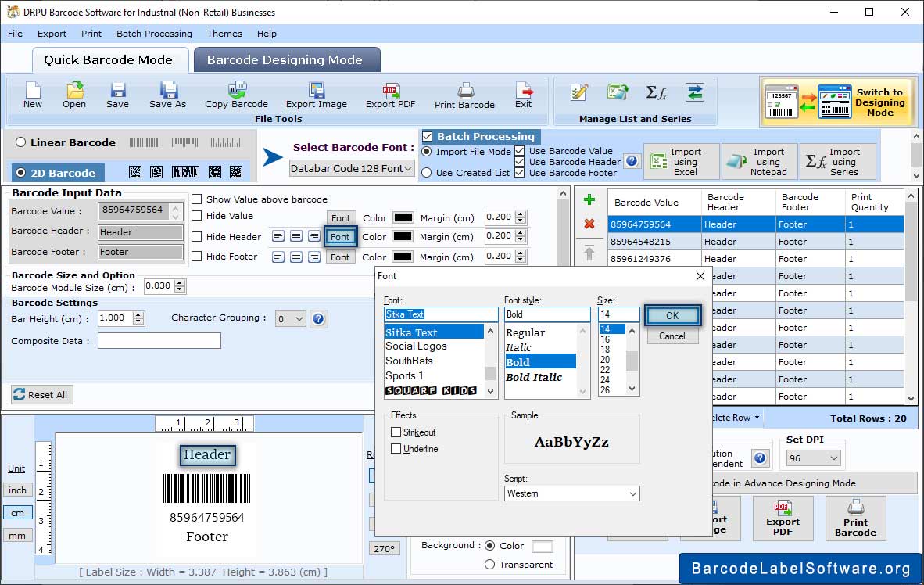Choose Bold Italic font style
Screen dimensions: 924x585
[534, 377]
